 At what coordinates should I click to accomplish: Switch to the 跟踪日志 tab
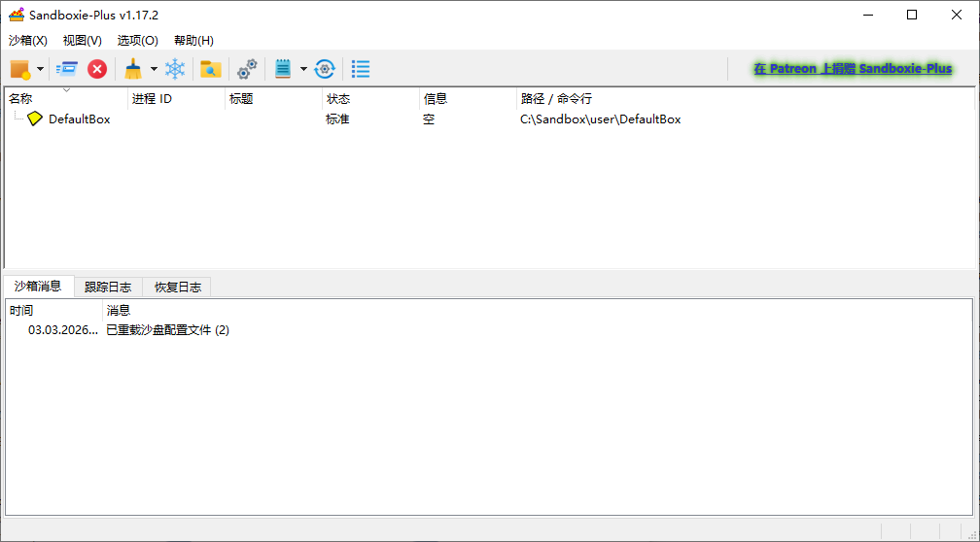[x=108, y=287]
